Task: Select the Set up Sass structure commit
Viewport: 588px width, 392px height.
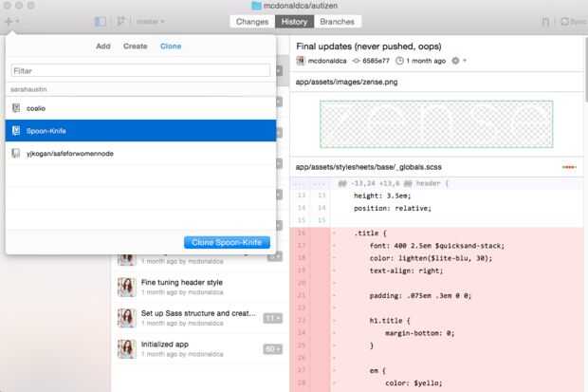Action: tap(199, 318)
